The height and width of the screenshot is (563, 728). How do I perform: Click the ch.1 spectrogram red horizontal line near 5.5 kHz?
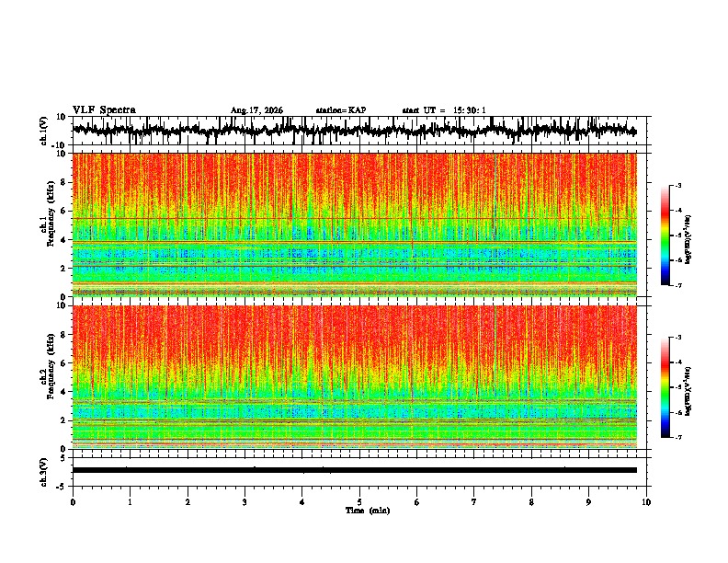[x=354, y=218]
